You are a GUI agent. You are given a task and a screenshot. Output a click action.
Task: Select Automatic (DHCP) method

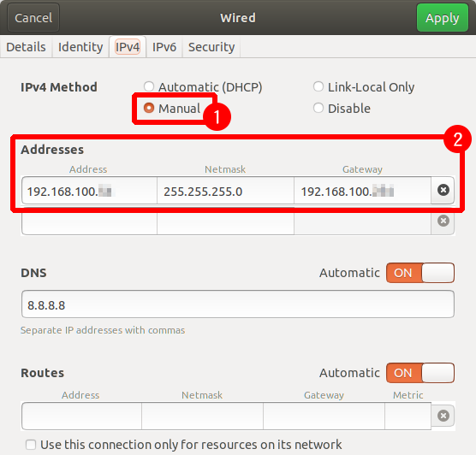click(x=203, y=87)
